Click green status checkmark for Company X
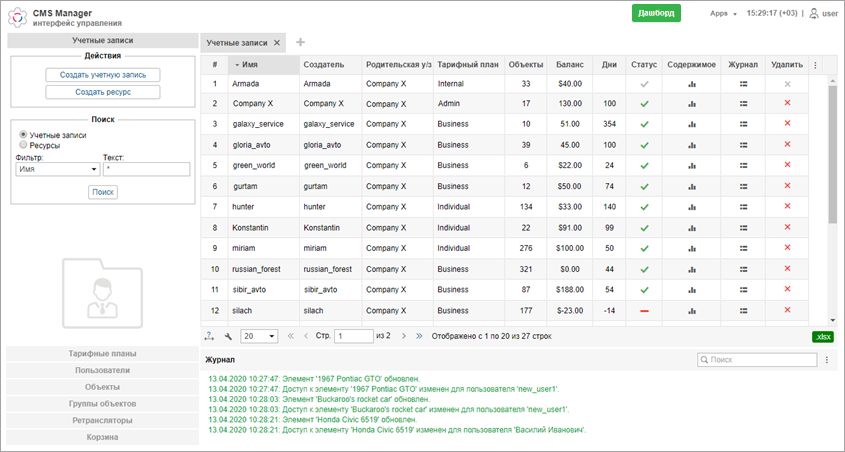The width and height of the screenshot is (845, 452). click(644, 104)
